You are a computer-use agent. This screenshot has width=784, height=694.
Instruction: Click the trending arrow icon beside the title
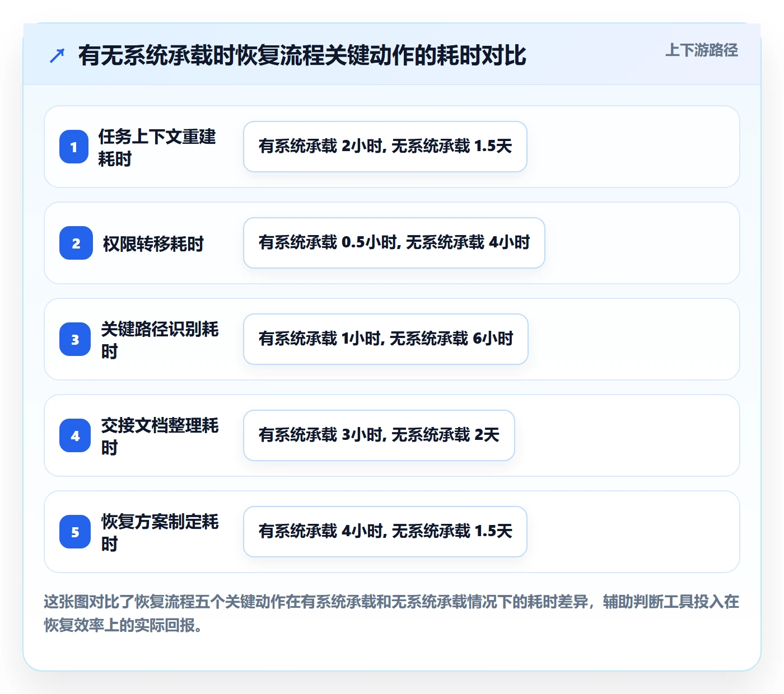(57, 55)
